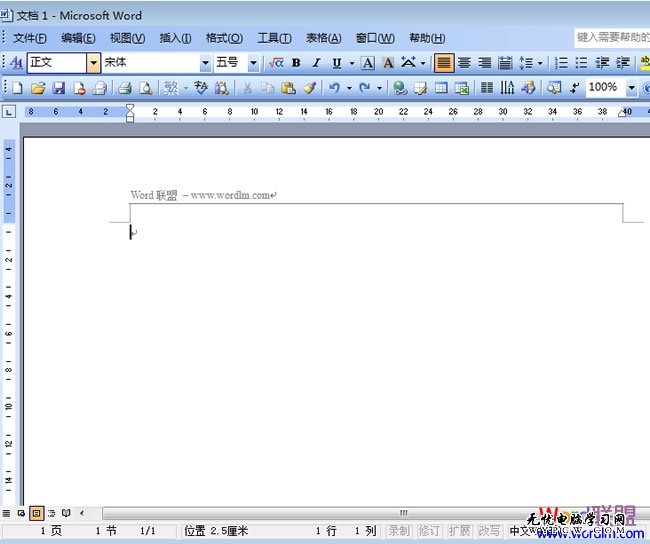Toggle the Drawing toolbar
Image resolution: width=650 pixels, height=544 pixels.
click(x=528, y=88)
